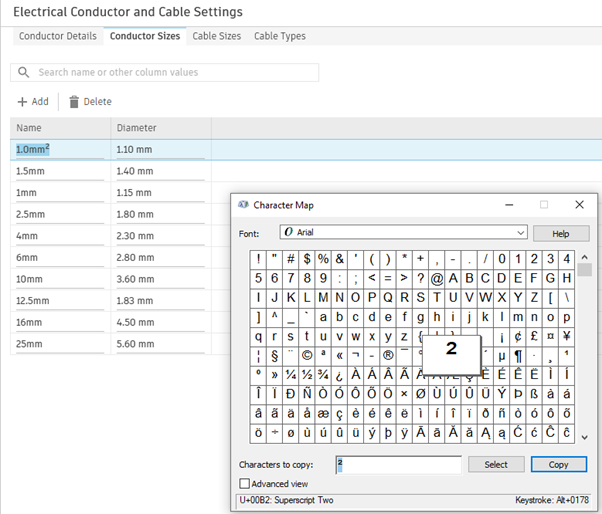This screenshot has height=514, width=602.
Task: Click the 4.50 mm diameter cell
Action: 161,322
